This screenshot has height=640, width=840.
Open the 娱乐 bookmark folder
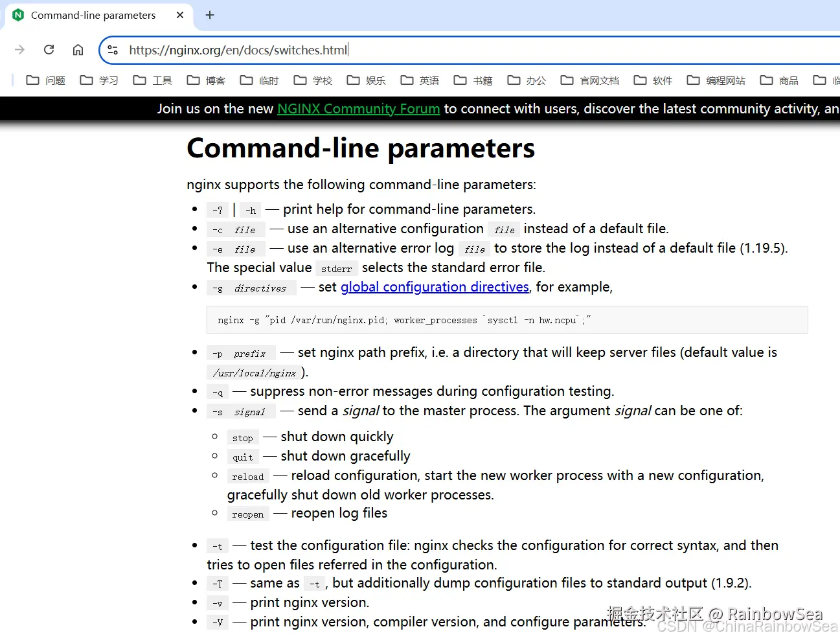pos(366,80)
